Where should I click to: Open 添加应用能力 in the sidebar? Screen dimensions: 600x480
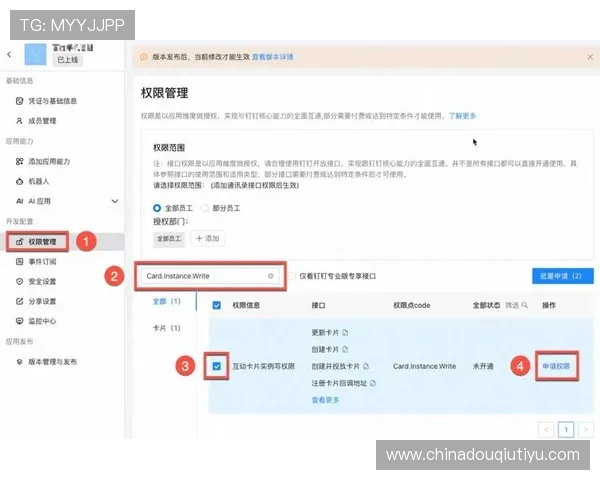pos(49,162)
